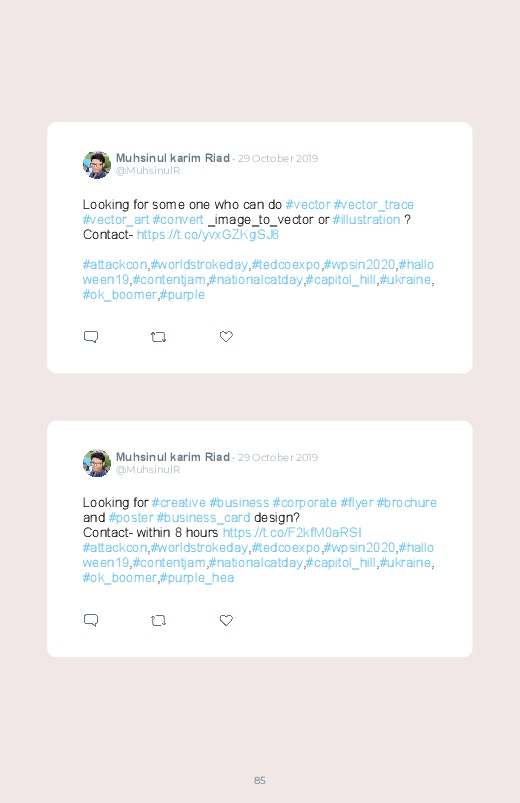Screen dimensions: 520x803
Task: Click the #illustration hashtag
Action: pyautogui.click(x=366, y=220)
